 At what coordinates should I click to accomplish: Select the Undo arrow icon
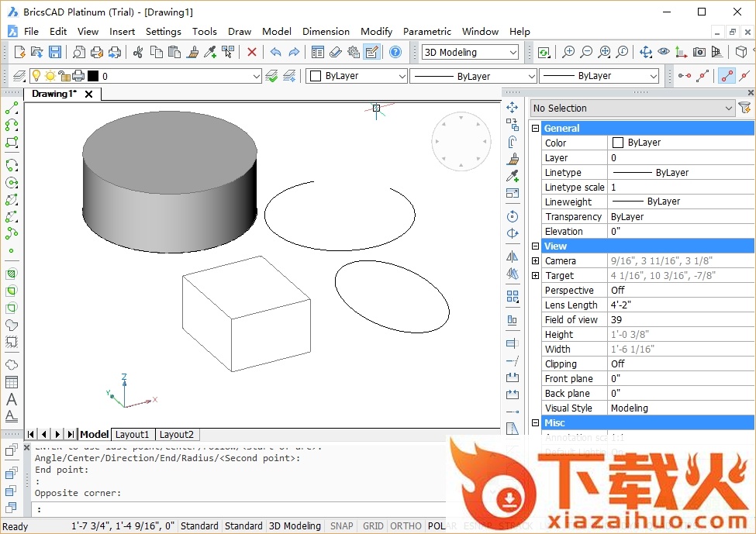click(x=275, y=52)
